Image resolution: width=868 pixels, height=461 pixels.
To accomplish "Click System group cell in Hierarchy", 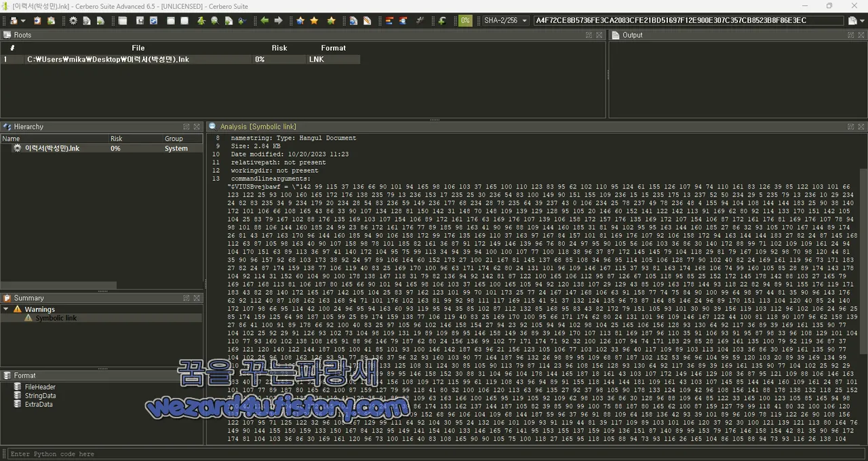I will click(176, 148).
